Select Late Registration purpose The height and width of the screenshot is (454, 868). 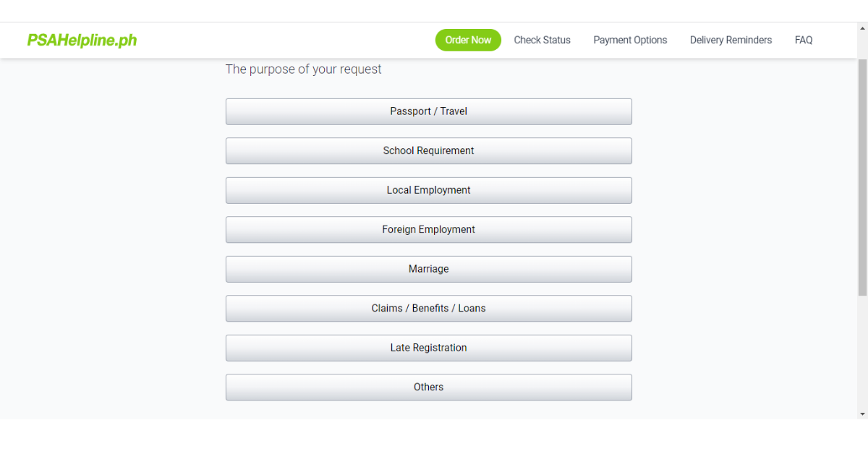click(x=428, y=348)
